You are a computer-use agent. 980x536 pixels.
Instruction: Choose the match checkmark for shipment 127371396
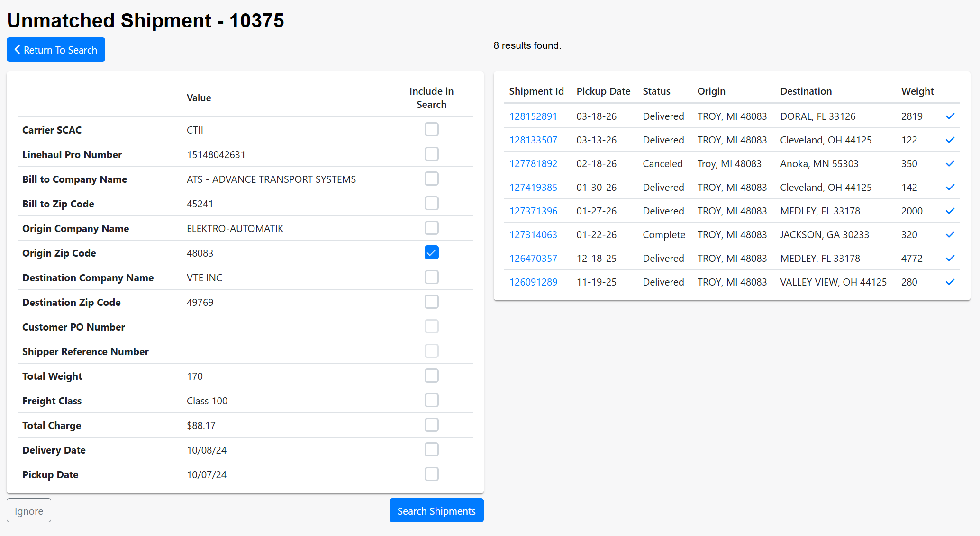point(950,211)
